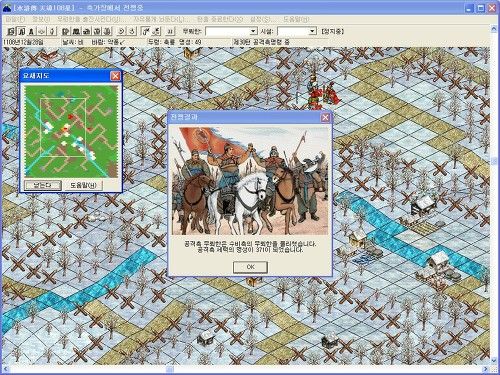
Task: Click the fifth toolbar icon from the left
Action: [52, 31]
